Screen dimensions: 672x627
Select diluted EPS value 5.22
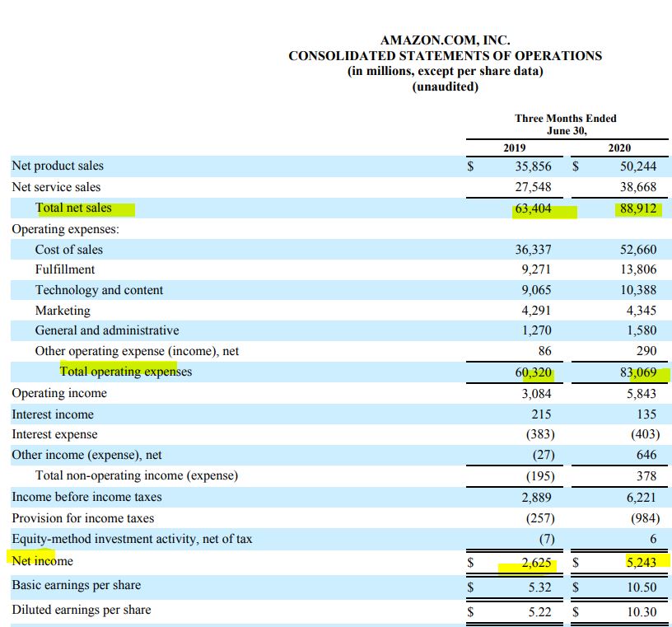[x=539, y=612]
